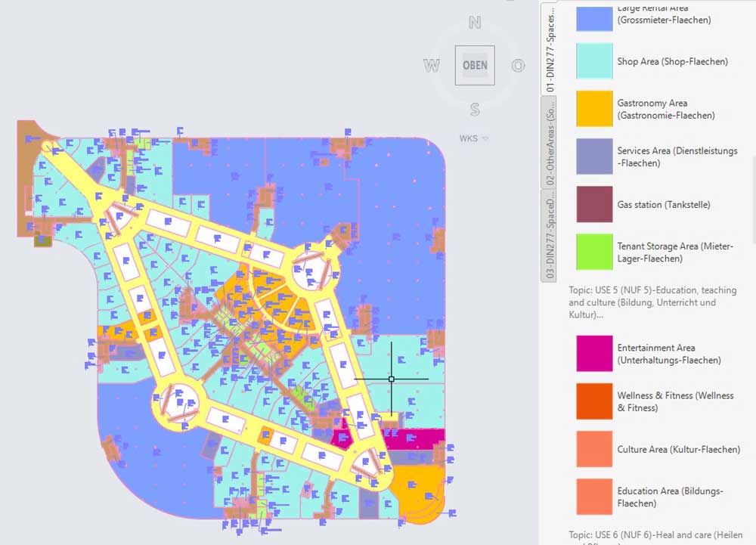
Task: Pick the Shop Area cyan swatch
Action: [x=594, y=61]
